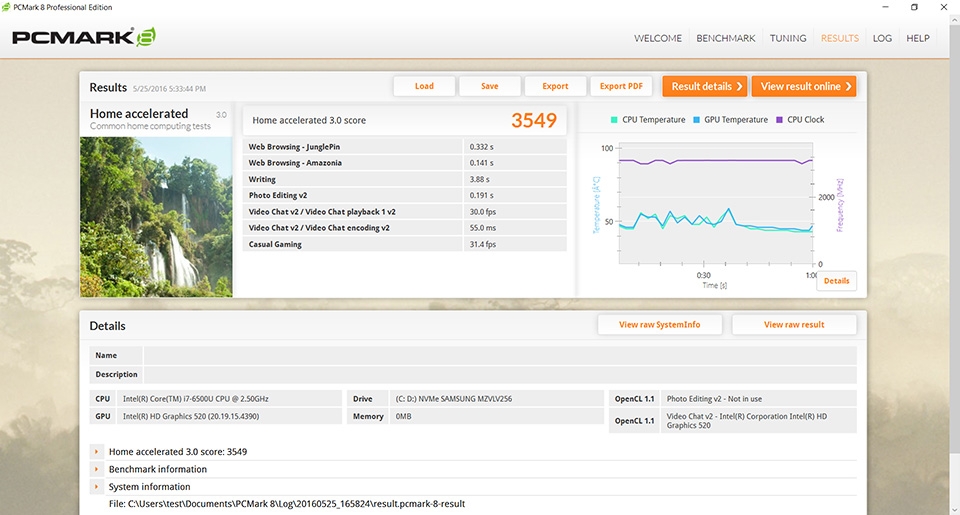Open the Log tab
This screenshot has height=515, width=960.
(x=882, y=38)
